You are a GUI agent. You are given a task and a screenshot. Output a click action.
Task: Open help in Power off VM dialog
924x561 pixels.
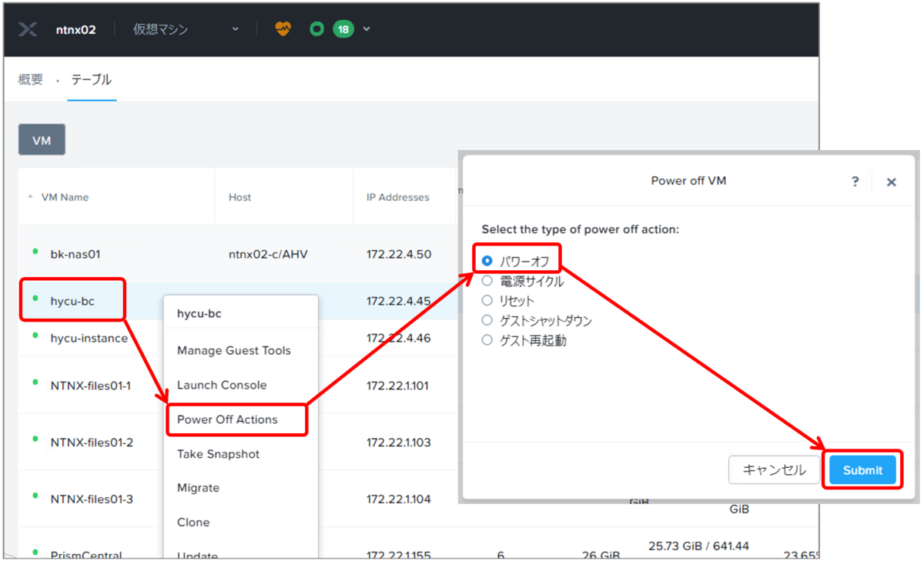855,182
